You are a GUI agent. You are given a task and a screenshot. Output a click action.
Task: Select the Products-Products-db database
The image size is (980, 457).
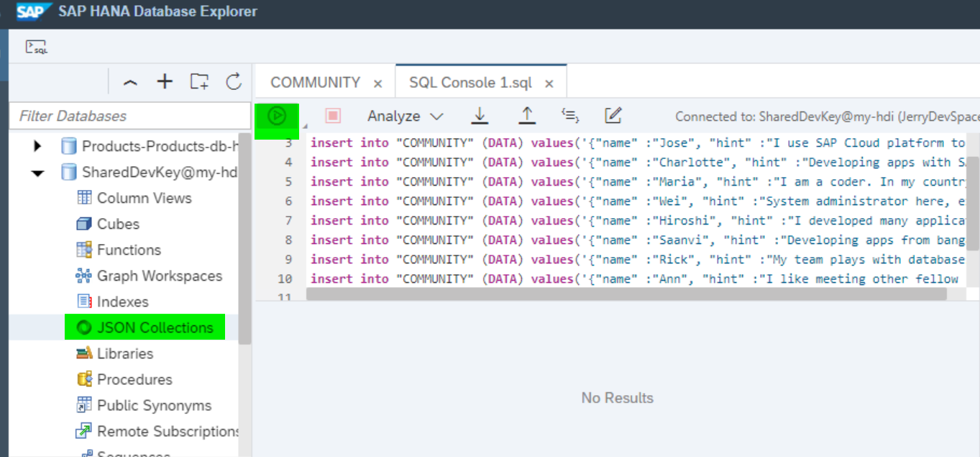[160, 146]
